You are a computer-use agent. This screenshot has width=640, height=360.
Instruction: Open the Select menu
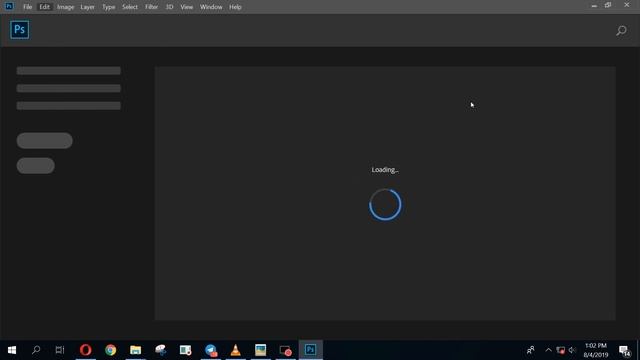point(130,7)
